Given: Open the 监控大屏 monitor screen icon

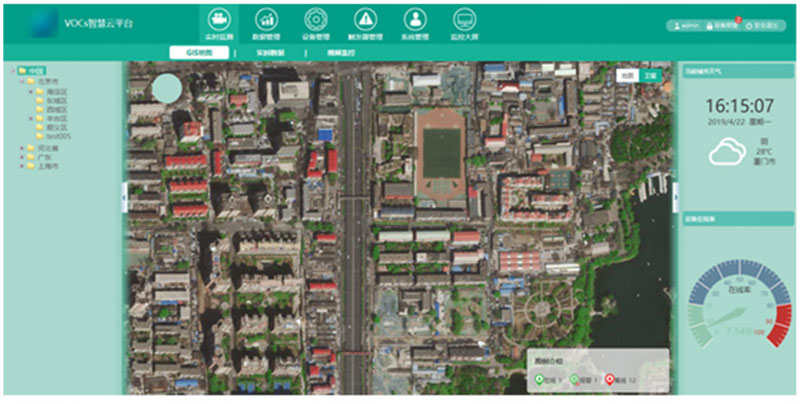Looking at the screenshot, I should pos(462,20).
